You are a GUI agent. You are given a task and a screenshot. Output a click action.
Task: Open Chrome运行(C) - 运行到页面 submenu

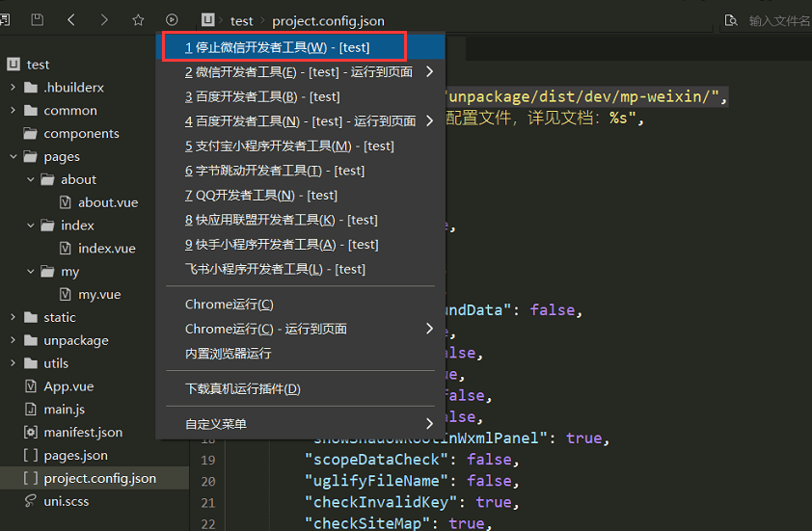coord(300,329)
